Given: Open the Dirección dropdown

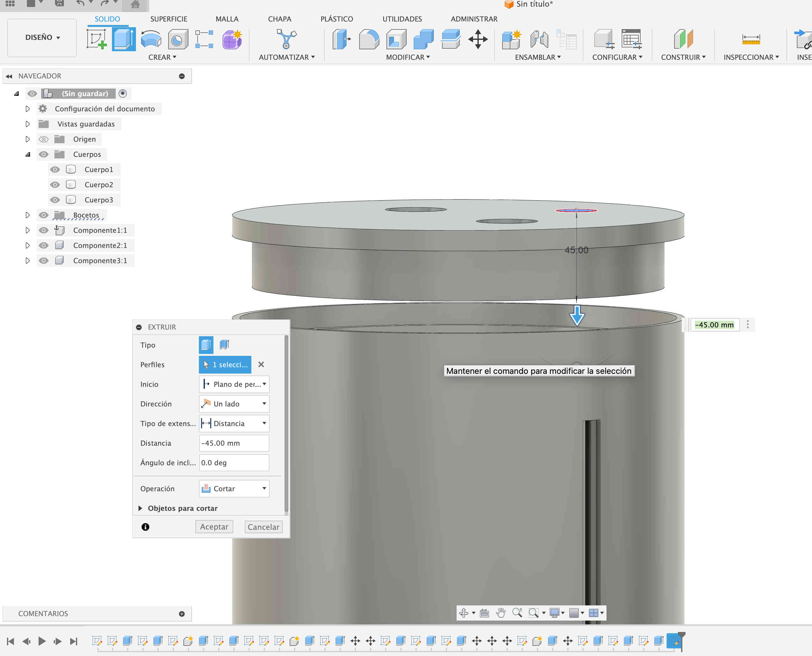Looking at the screenshot, I should pos(234,404).
